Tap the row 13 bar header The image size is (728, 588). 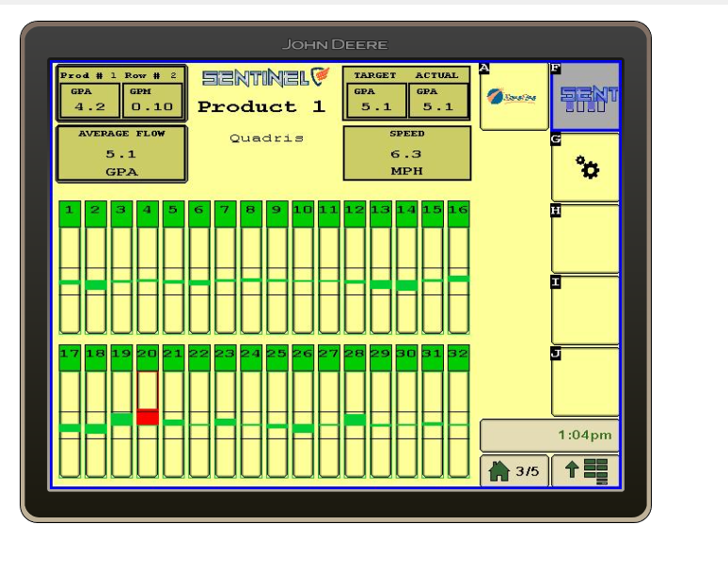click(381, 214)
